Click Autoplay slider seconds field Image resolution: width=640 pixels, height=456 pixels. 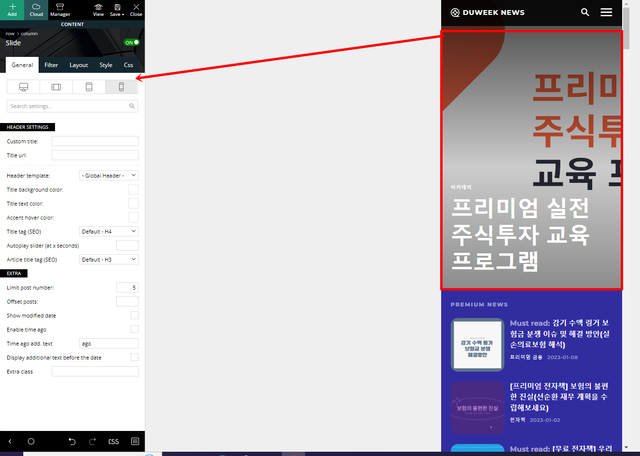[127, 245]
